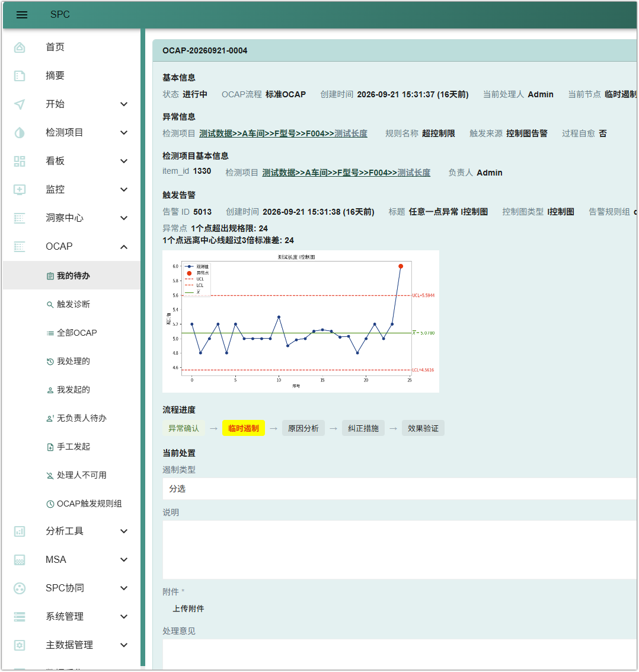Viewport: 639px width, 672px height.
Task: Expand the MSA menu chevron
Action: [x=124, y=560]
